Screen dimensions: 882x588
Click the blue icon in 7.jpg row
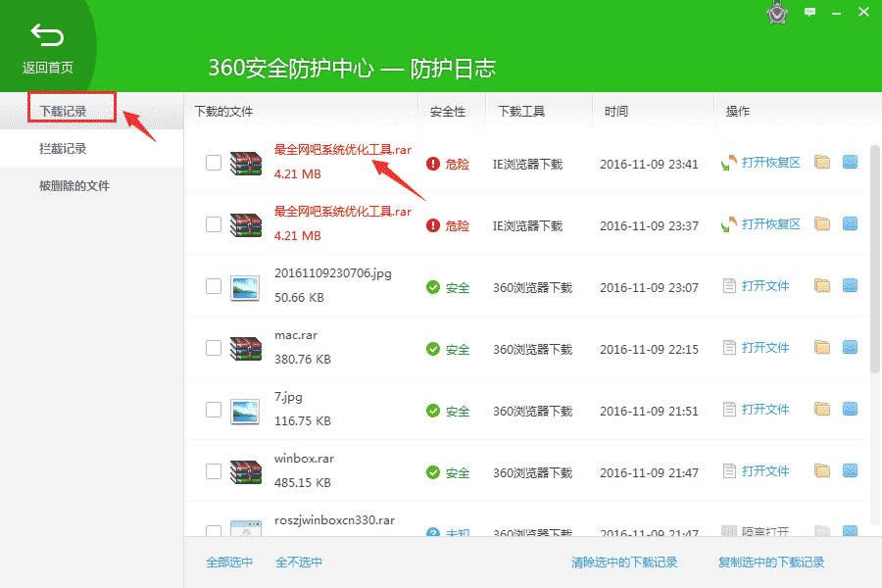pos(850,409)
